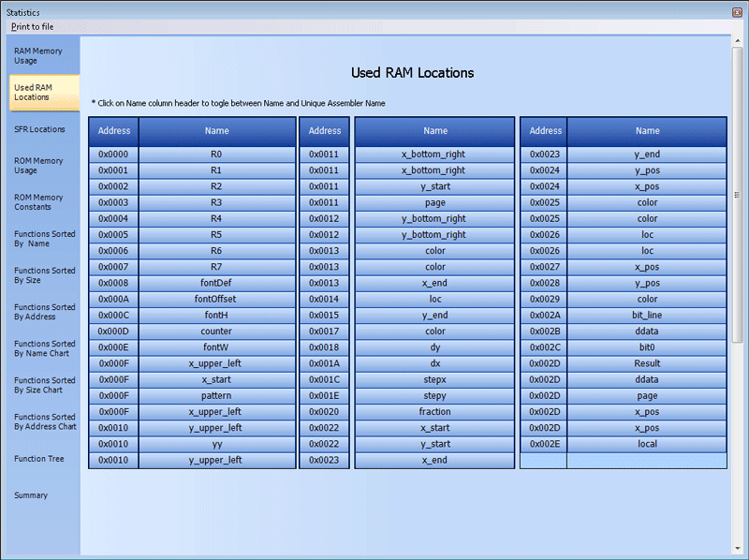Click the fontW cell
This screenshot has width=749, height=560.
click(217, 347)
